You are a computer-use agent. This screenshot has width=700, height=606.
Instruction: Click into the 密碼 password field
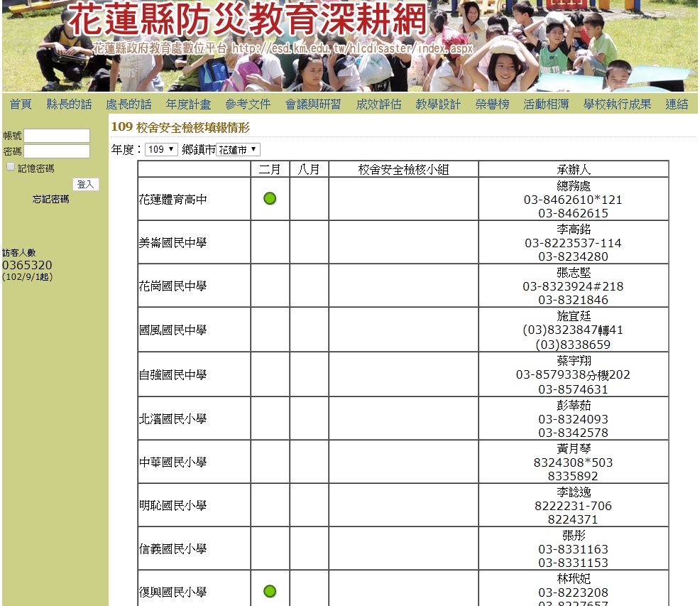pos(57,151)
